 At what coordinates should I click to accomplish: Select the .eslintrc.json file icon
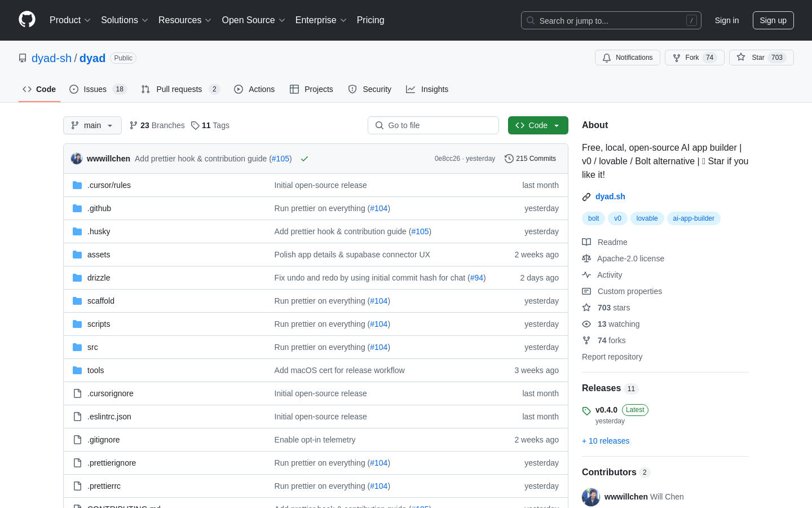[77, 417]
